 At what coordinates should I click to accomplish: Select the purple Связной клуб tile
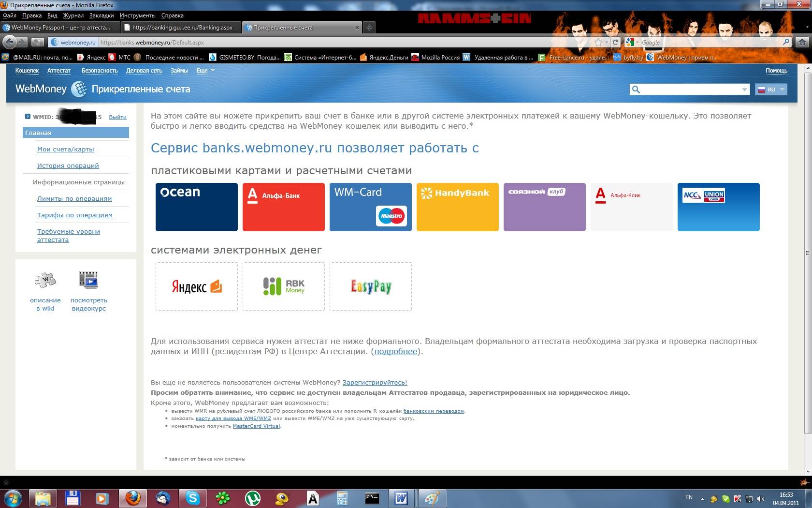(545, 207)
